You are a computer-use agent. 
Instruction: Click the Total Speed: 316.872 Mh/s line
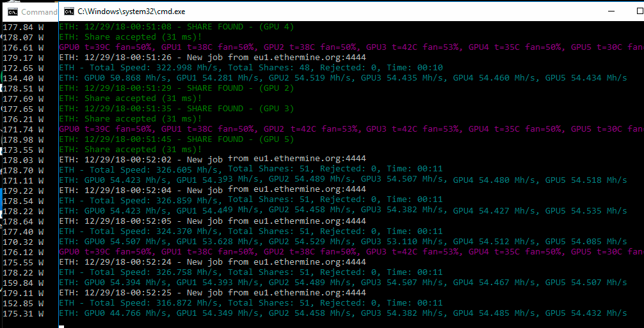[251, 303]
